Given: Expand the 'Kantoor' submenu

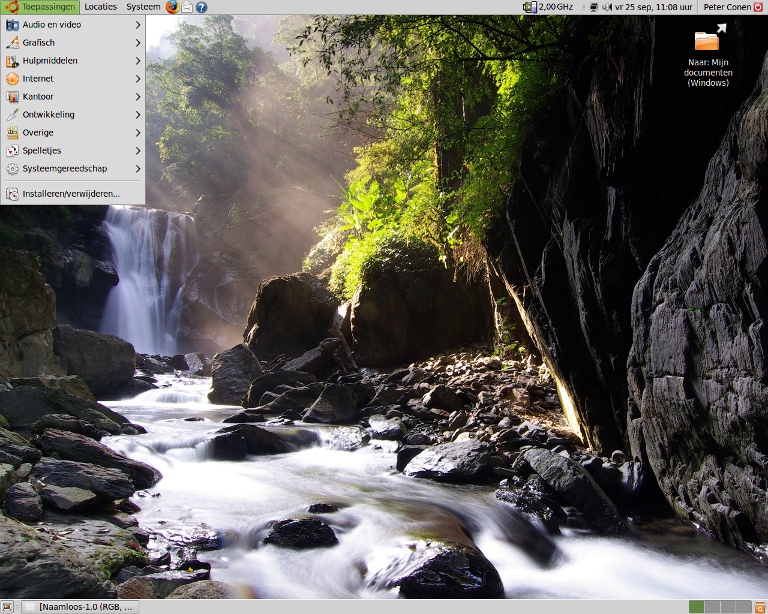Looking at the screenshot, I should (73, 97).
